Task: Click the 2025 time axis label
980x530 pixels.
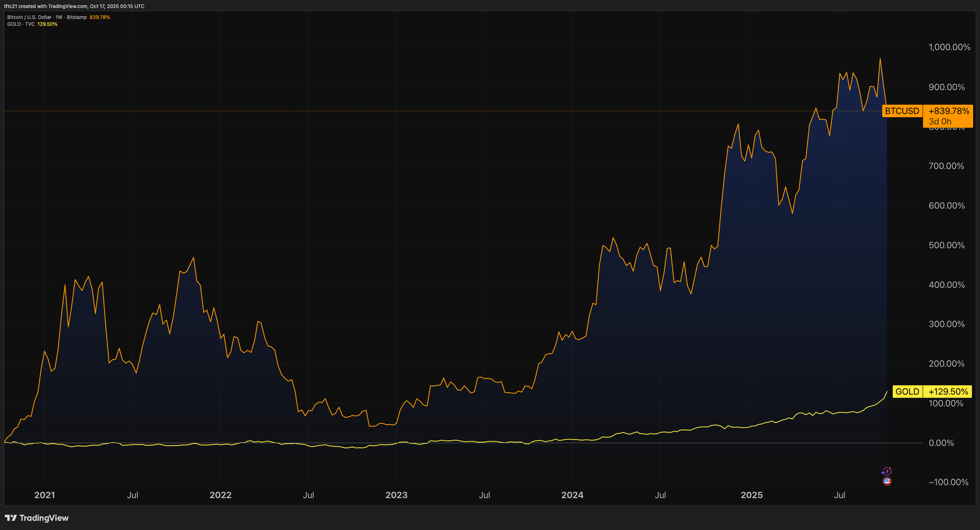Action: [x=752, y=495]
